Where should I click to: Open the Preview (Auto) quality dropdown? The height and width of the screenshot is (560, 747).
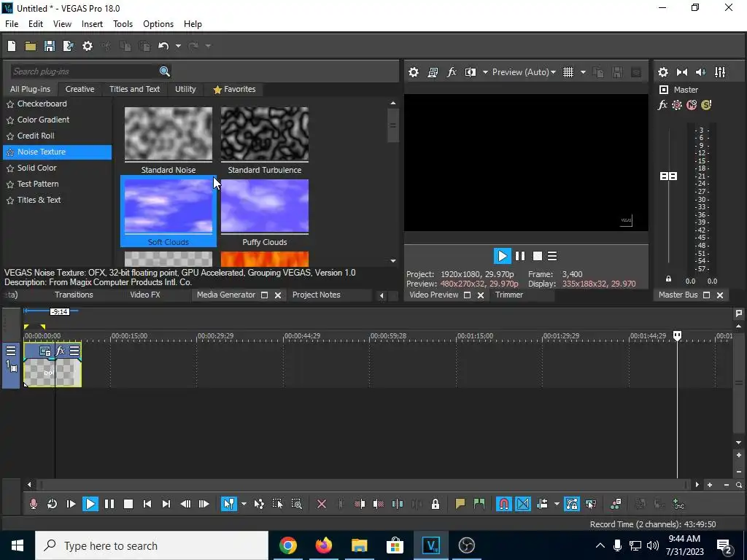click(x=524, y=72)
